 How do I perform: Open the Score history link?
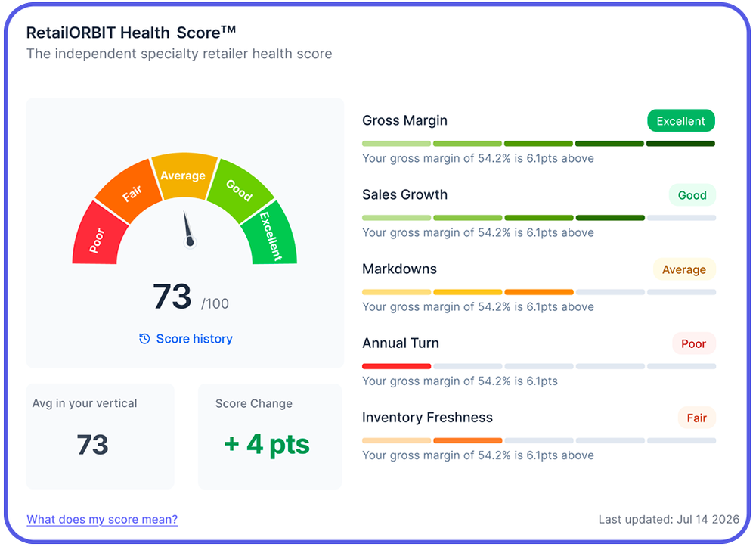186,339
